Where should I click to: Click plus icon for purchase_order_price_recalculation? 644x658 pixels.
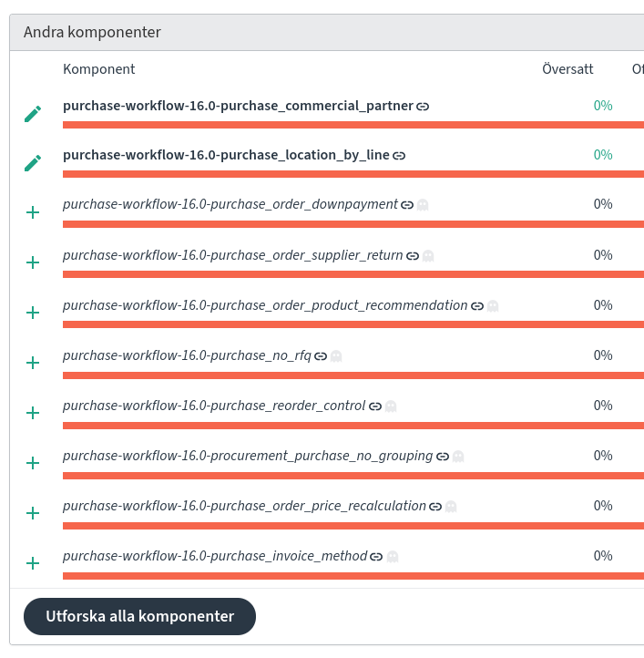point(33,513)
